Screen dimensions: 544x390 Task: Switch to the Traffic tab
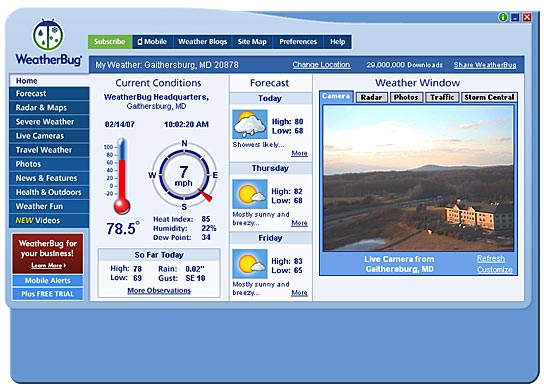point(442,97)
